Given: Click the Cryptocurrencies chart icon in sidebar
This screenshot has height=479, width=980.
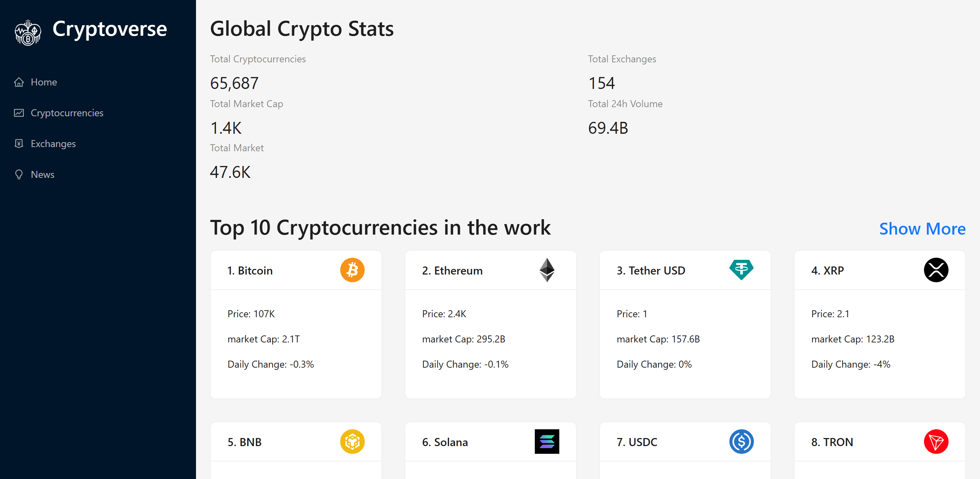Looking at the screenshot, I should (x=19, y=113).
